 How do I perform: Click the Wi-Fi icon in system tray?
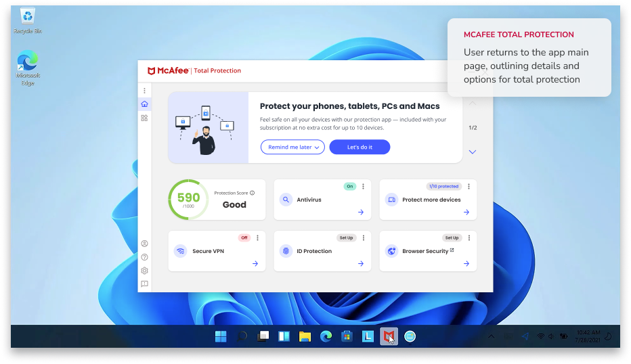pyautogui.click(x=541, y=336)
